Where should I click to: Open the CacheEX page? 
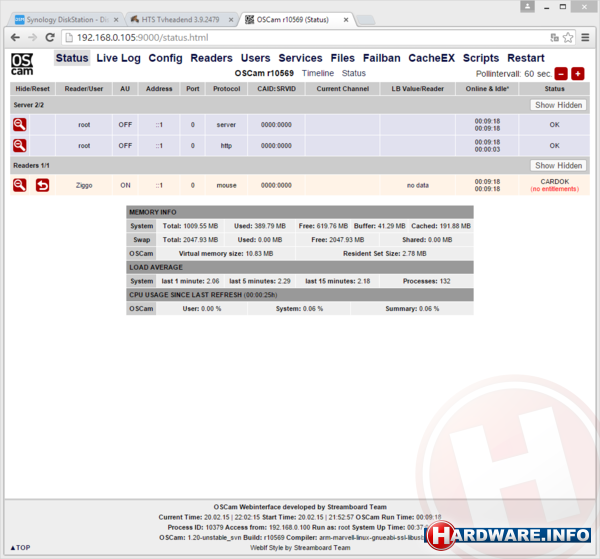pyautogui.click(x=431, y=58)
